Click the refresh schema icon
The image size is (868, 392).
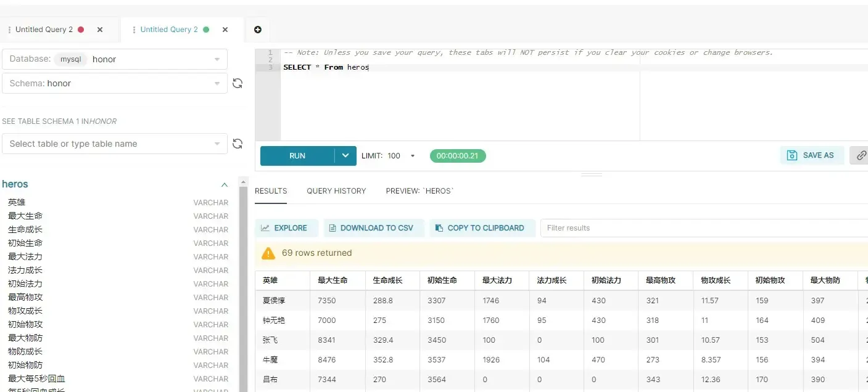238,82
